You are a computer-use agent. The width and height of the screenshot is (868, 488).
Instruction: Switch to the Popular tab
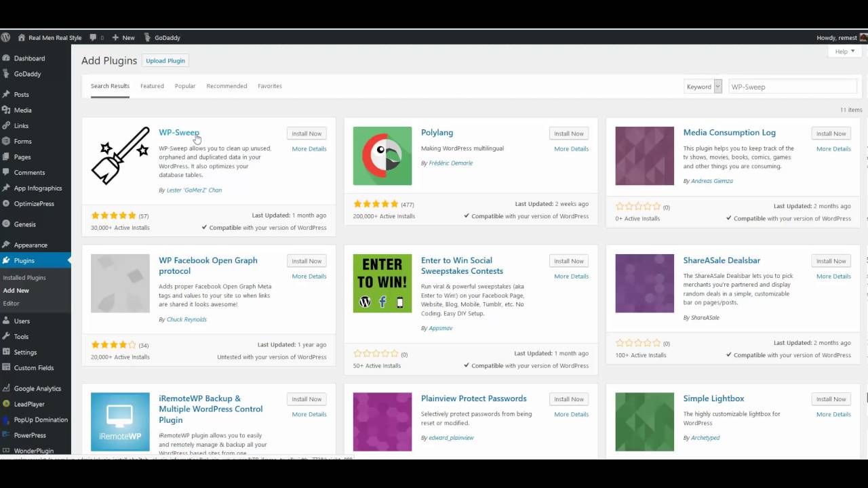(x=185, y=86)
